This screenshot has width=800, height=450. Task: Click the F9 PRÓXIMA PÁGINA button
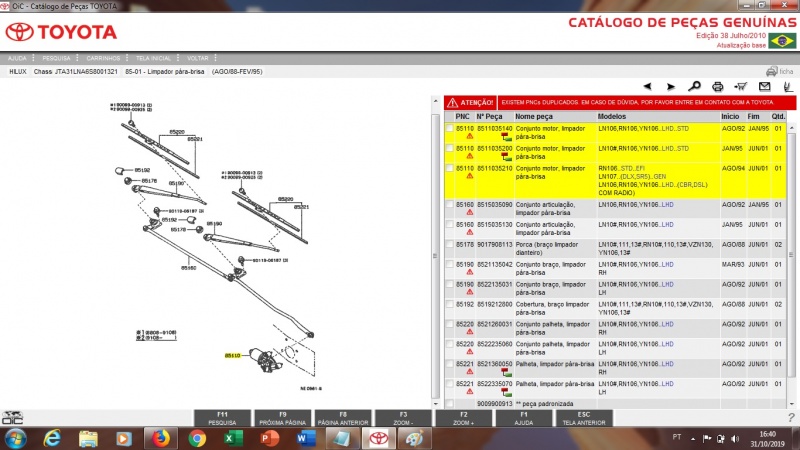[x=282, y=418]
